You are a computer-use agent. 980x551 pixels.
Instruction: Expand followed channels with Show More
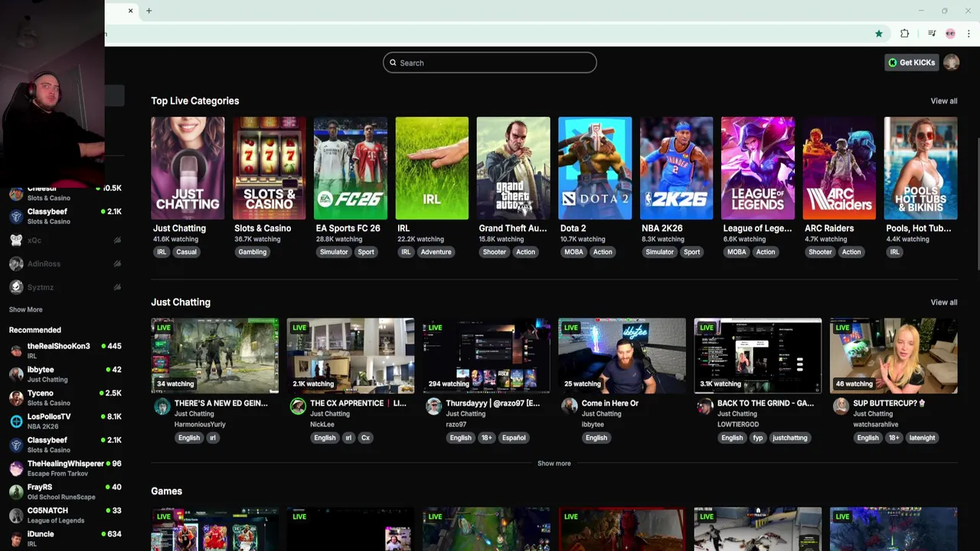(26, 310)
